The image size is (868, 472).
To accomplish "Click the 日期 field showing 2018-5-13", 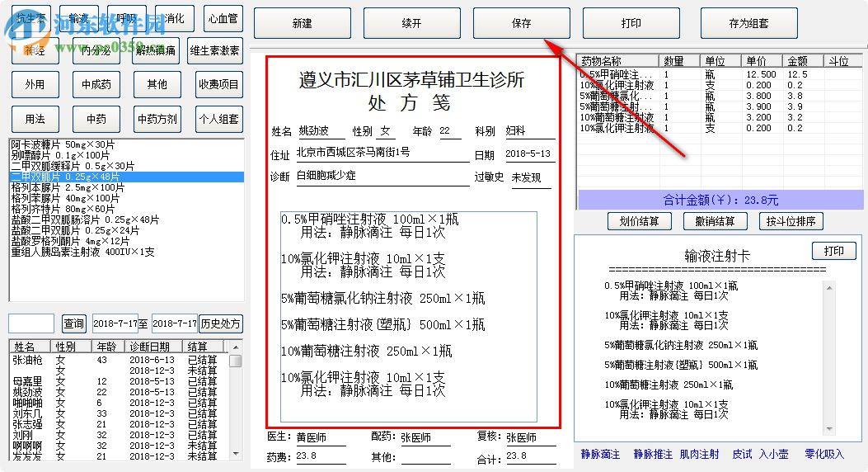I will pyautogui.click(x=530, y=154).
